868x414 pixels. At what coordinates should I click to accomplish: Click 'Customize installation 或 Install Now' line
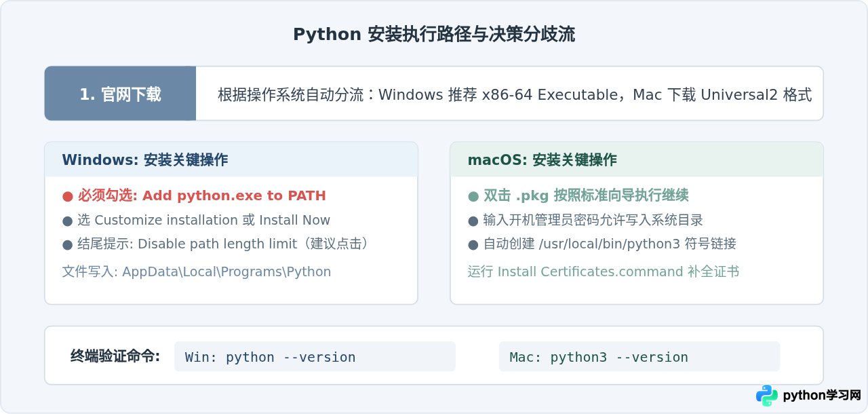(196, 221)
